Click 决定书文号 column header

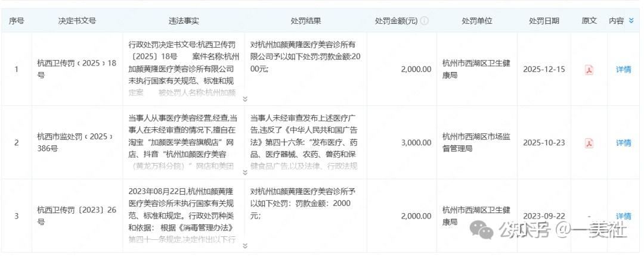point(77,21)
